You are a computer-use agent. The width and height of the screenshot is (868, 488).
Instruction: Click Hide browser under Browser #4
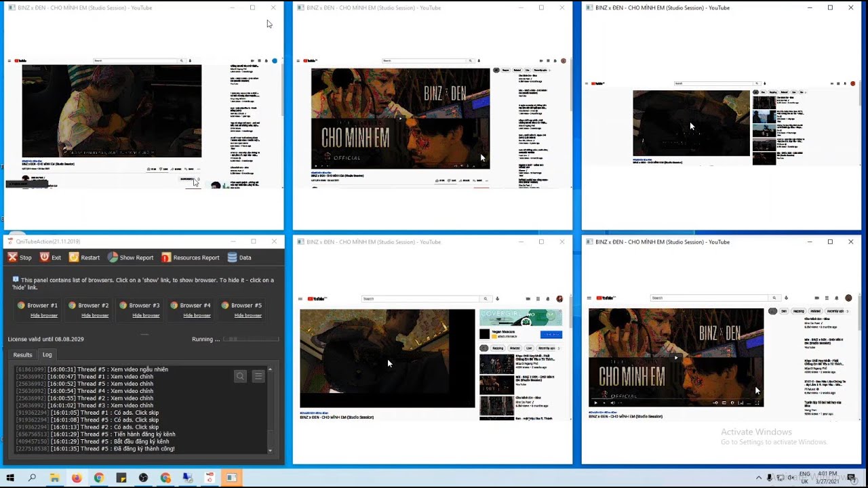click(197, 315)
